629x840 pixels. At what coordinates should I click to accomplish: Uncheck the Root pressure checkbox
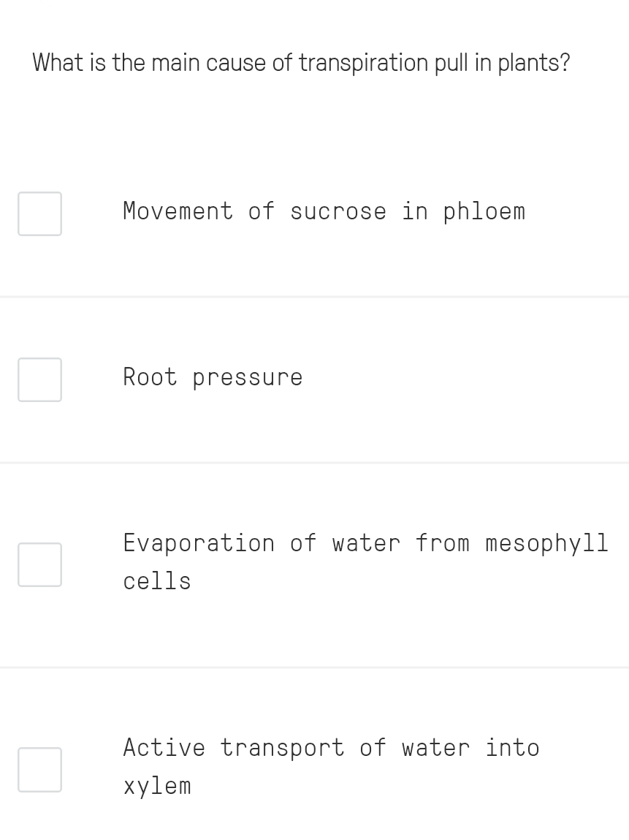pyautogui.click(x=39, y=379)
